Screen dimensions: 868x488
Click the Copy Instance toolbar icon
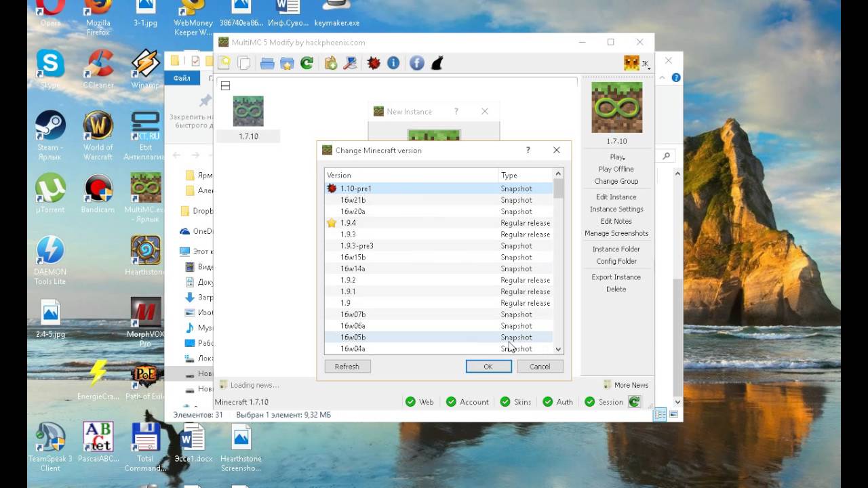point(243,63)
